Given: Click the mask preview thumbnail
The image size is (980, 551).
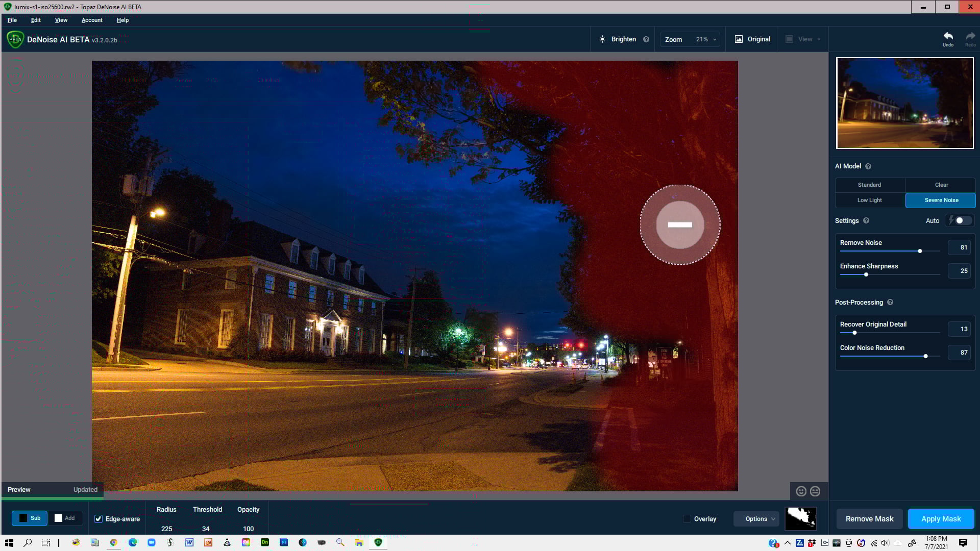Looking at the screenshot, I should pos(800,519).
